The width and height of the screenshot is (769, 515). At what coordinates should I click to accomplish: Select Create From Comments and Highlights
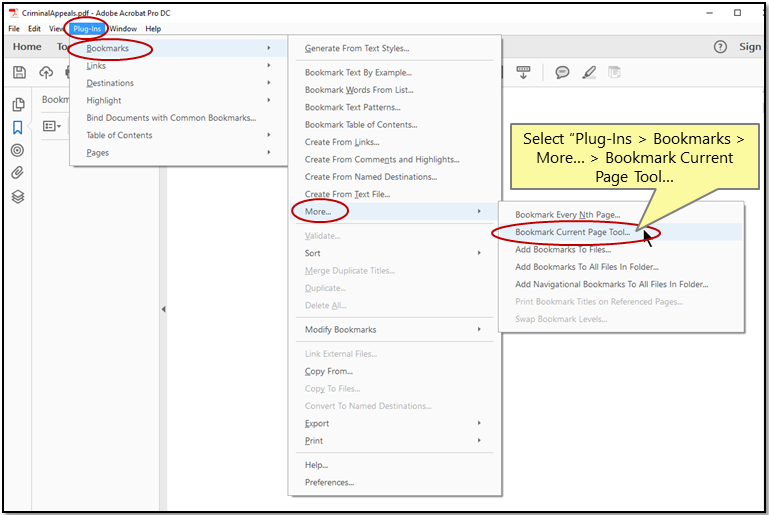coord(382,159)
